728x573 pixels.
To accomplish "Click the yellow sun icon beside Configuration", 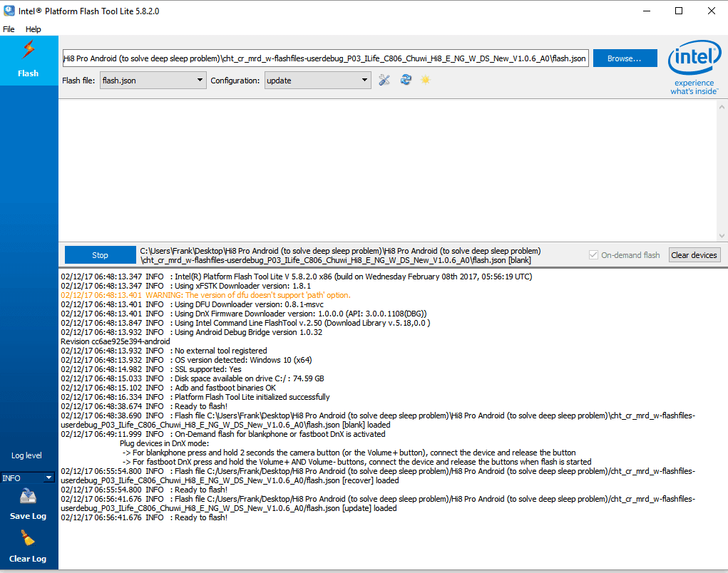I will click(x=425, y=80).
